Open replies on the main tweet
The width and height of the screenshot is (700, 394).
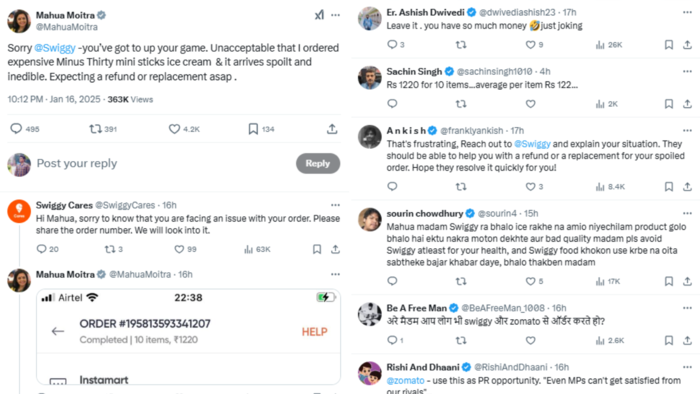[x=16, y=129]
